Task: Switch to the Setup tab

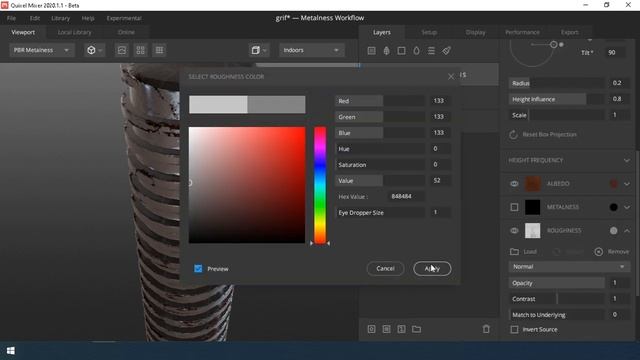Action: coord(429,32)
